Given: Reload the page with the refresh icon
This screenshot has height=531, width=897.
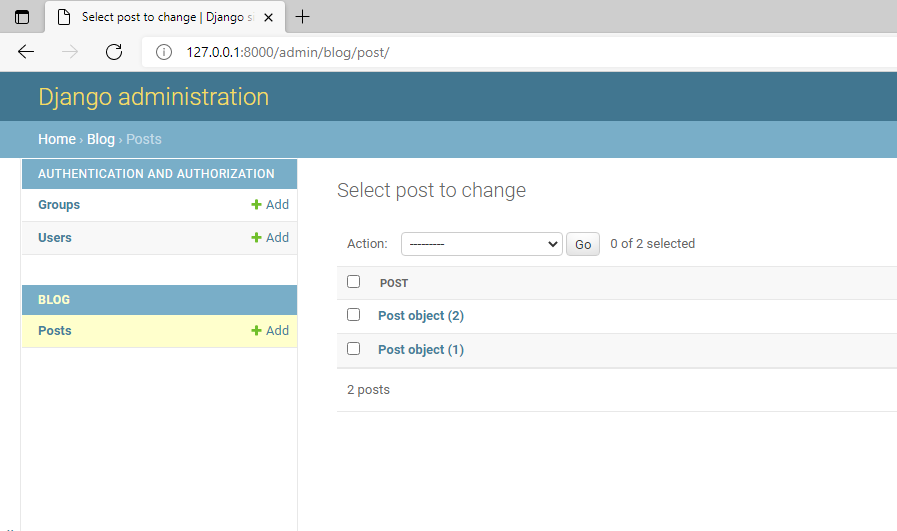Looking at the screenshot, I should pyautogui.click(x=114, y=52).
